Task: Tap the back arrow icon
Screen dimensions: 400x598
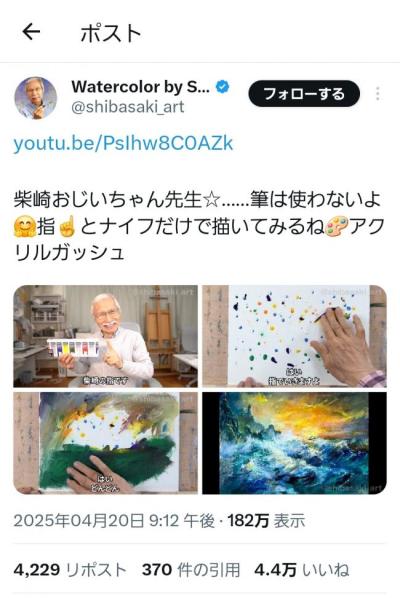Action: 31,32
